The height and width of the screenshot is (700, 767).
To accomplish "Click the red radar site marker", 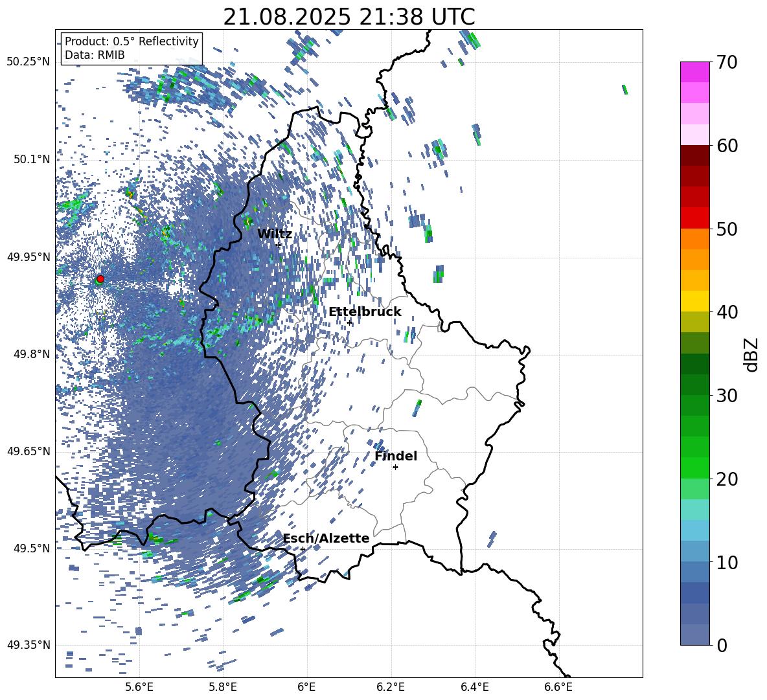I will tap(100, 278).
